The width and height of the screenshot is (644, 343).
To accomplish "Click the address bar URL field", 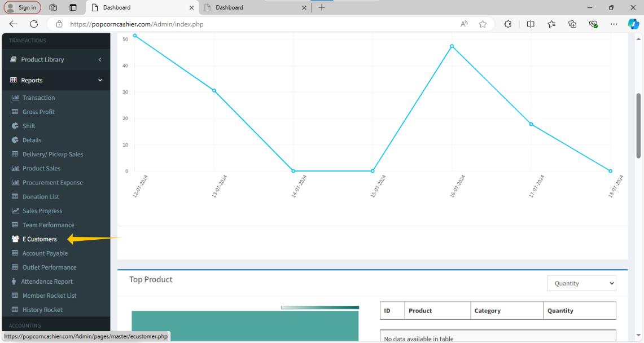I will pyautogui.click(x=137, y=24).
